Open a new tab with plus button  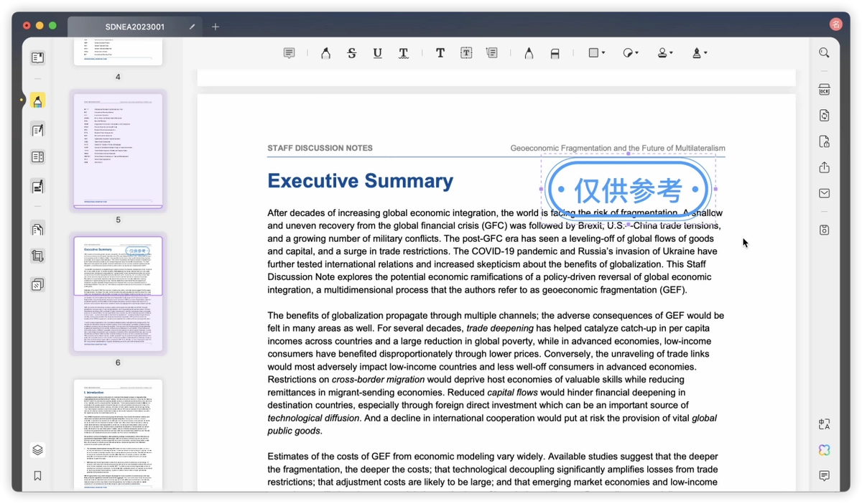(x=215, y=27)
